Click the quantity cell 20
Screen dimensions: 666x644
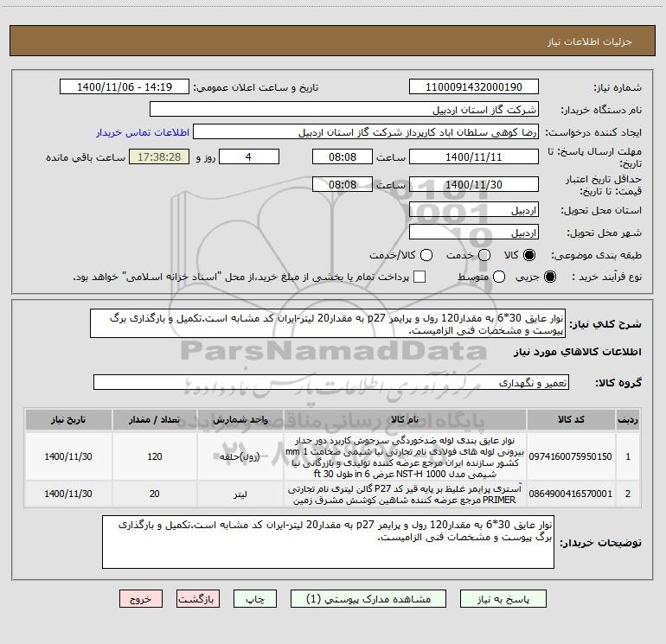point(155,494)
